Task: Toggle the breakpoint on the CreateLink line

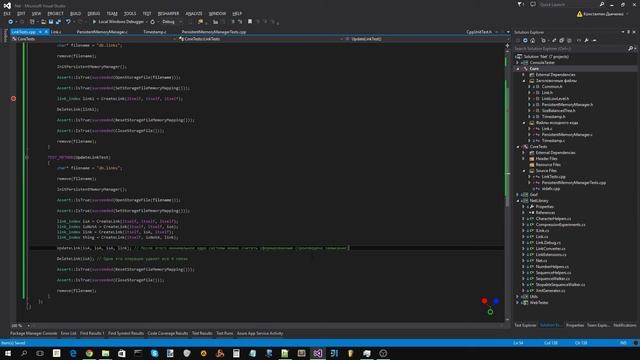Action: [x=13, y=98]
